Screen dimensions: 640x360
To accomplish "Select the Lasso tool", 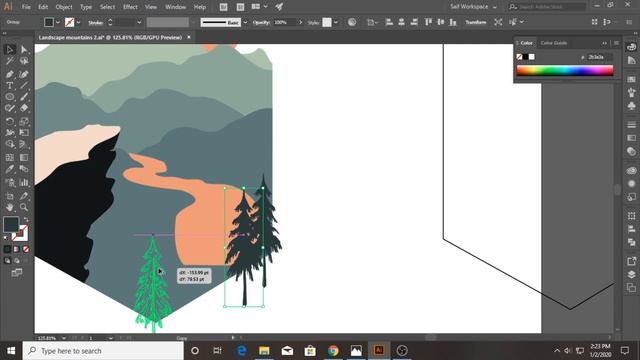I will pyautogui.click(x=24, y=61).
